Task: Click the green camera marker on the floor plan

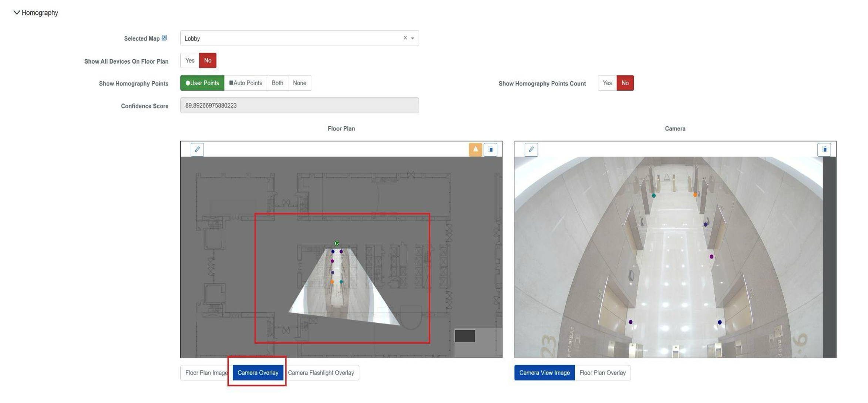Action: (337, 243)
